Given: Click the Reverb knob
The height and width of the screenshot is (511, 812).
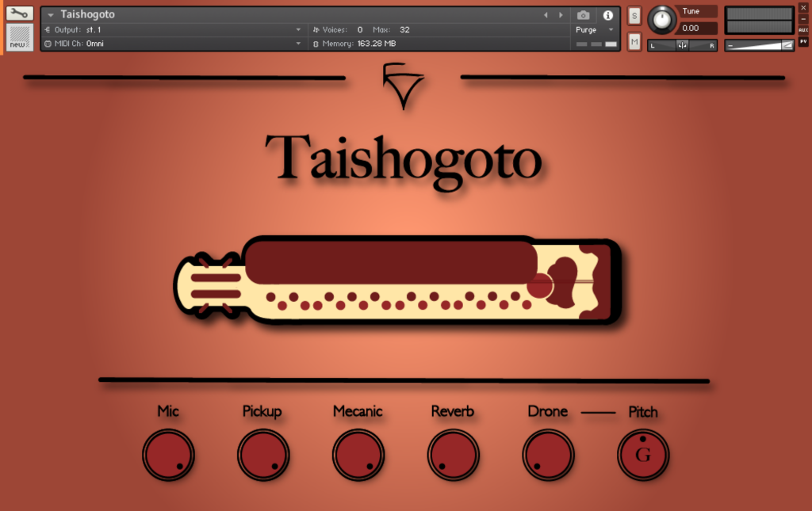Looking at the screenshot, I should (453, 455).
